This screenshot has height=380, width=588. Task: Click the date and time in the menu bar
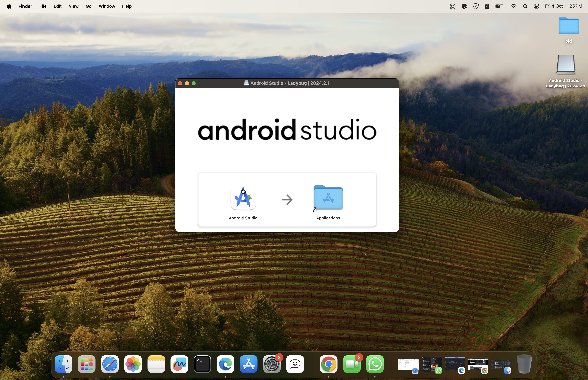[x=563, y=6]
